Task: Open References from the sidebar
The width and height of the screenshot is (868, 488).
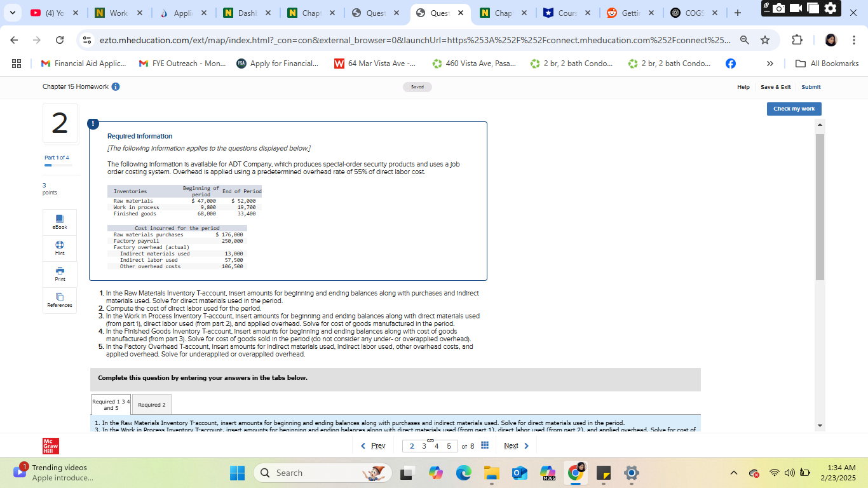Action: coord(59,299)
